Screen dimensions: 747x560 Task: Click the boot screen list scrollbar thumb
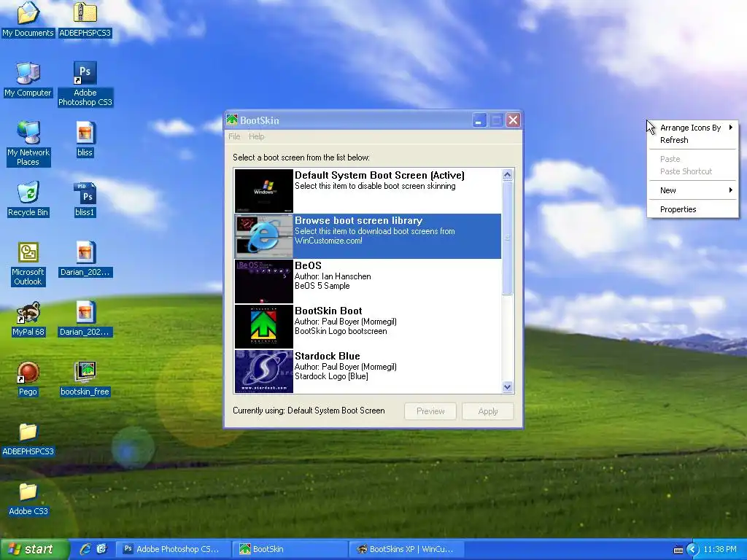(508, 238)
